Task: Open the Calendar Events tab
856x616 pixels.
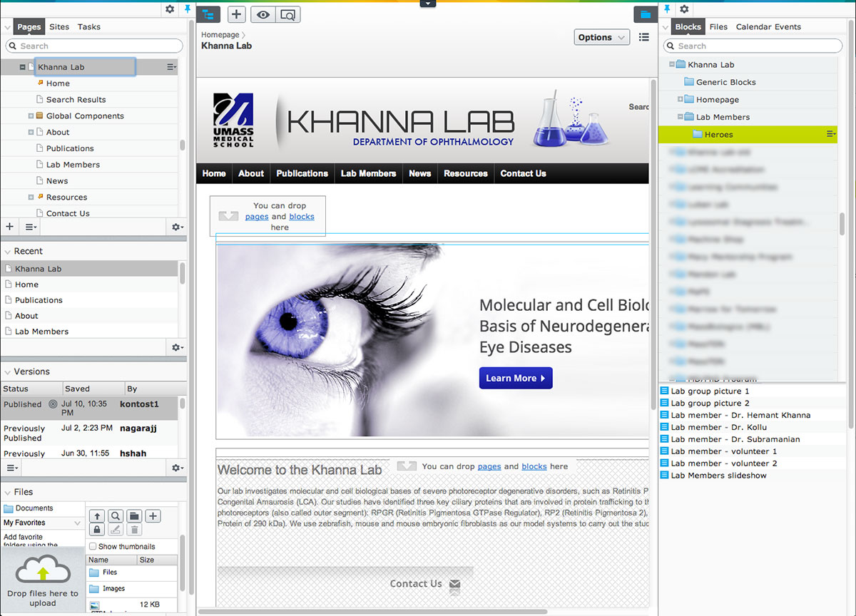Action: tap(768, 27)
